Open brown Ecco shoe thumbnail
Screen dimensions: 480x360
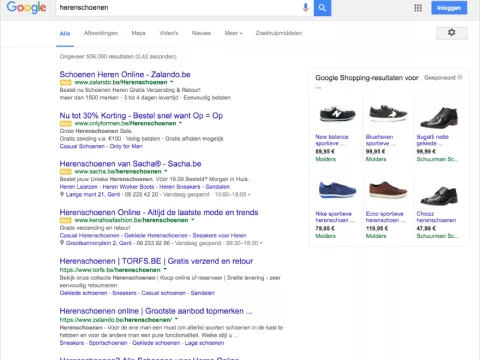(x=388, y=190)
